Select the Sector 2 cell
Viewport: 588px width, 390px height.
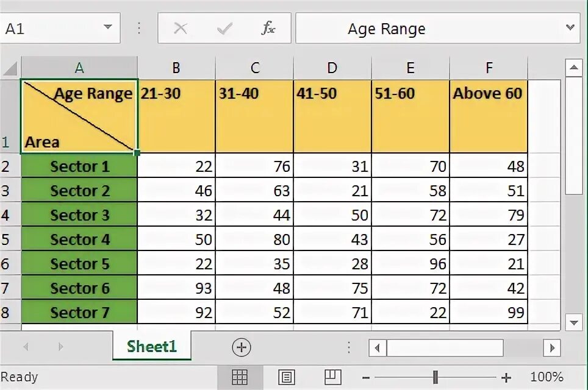point(79,190)
